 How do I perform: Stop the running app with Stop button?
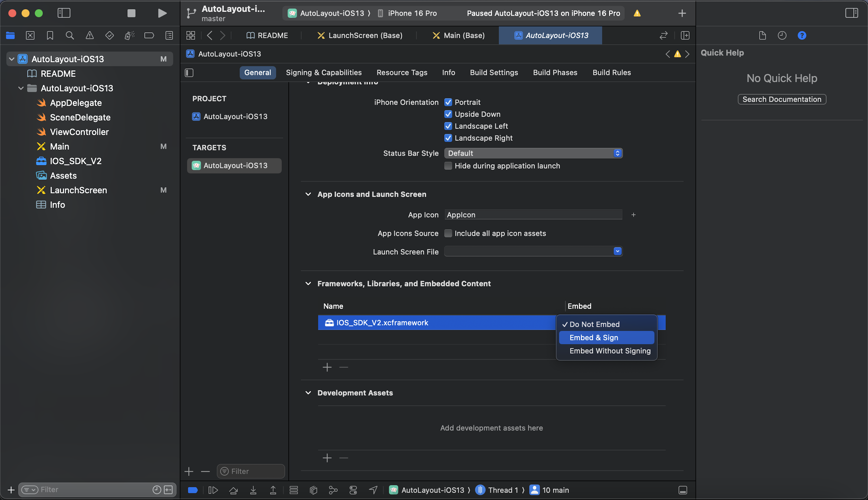(131, 13)
